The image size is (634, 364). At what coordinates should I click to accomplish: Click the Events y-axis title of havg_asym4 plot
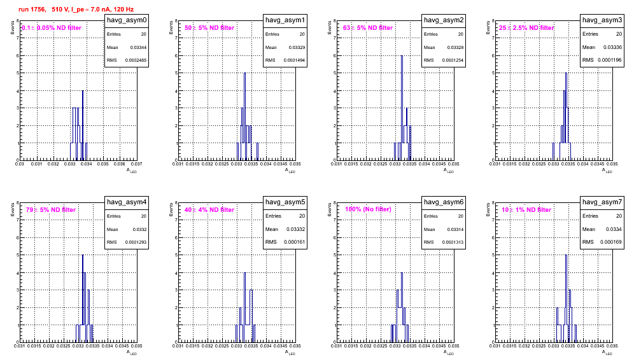(x=13, y=210)
